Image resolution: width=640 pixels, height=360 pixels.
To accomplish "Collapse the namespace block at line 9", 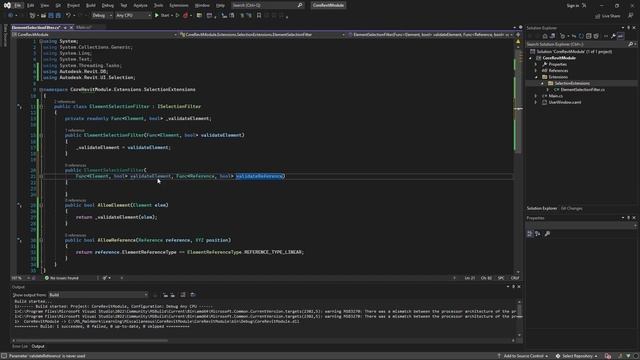I will 41,89.
